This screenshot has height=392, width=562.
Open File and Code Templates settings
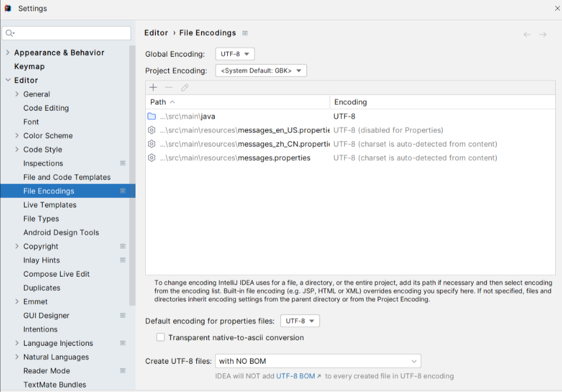click(67, 177)
